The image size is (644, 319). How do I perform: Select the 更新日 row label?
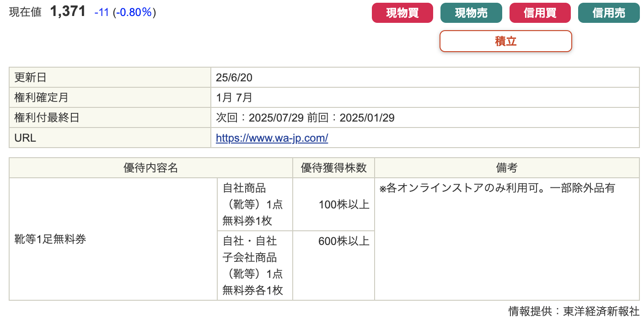[x=110, y=78]
